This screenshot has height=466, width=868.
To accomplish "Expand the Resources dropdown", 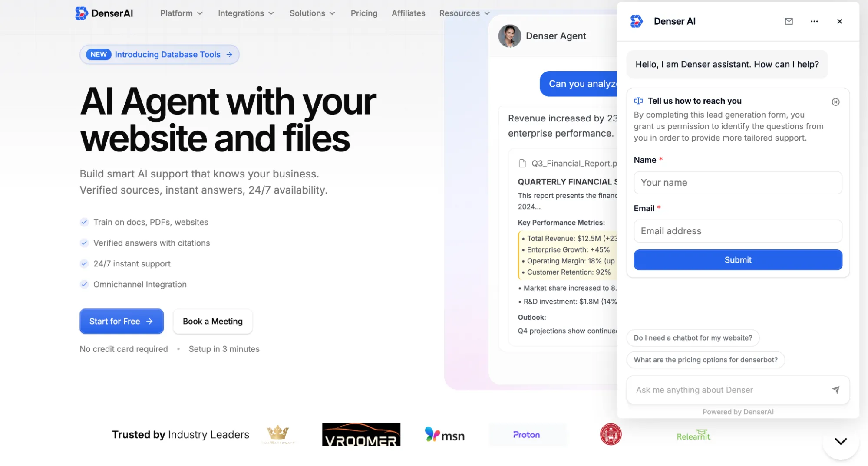I will click(x=464, y=13).
